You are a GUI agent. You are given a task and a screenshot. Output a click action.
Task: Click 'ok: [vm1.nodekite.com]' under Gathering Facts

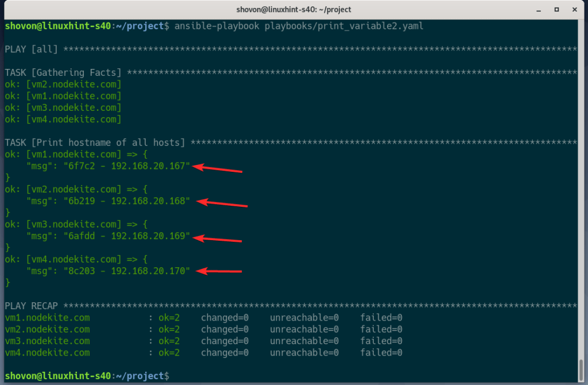63,96
